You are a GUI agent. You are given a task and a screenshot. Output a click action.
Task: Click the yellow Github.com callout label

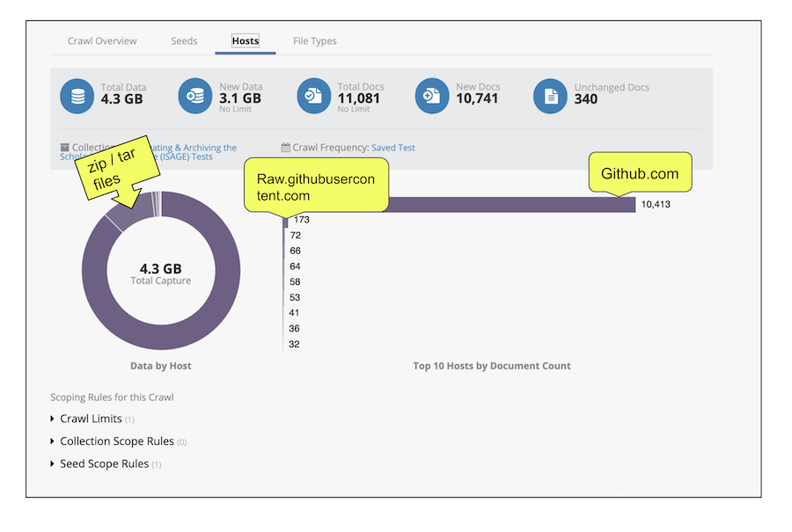(640, 174)
